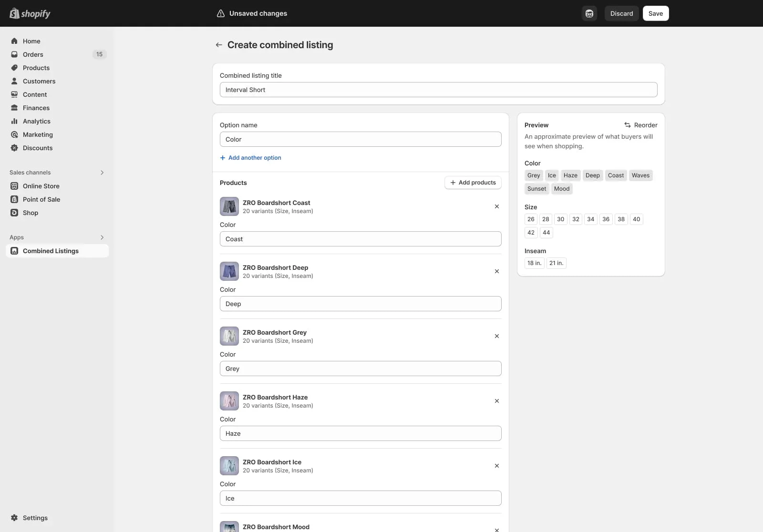Click the Combined listing title field
The image size is (763, 532).
[x=439, y=90]
